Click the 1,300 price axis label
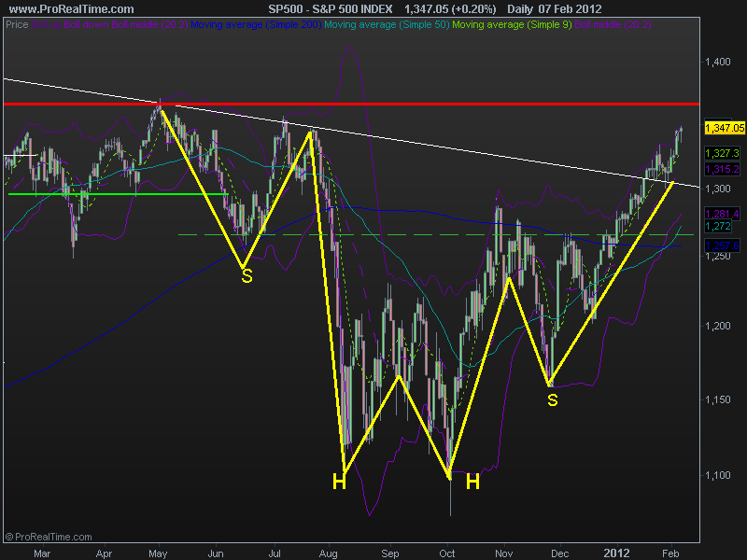This screenshot has height=560, width=747. click(718, 189)
